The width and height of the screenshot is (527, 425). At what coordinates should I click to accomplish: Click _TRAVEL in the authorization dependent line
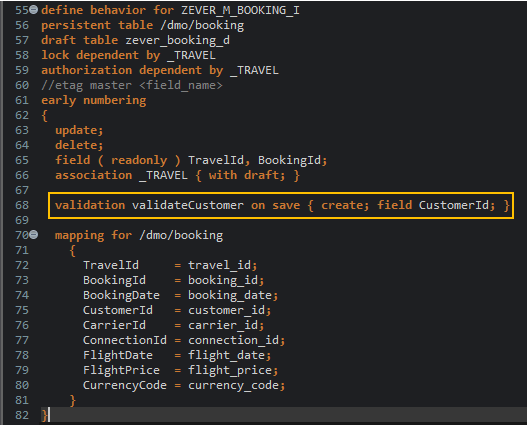(x=254, y=71)
